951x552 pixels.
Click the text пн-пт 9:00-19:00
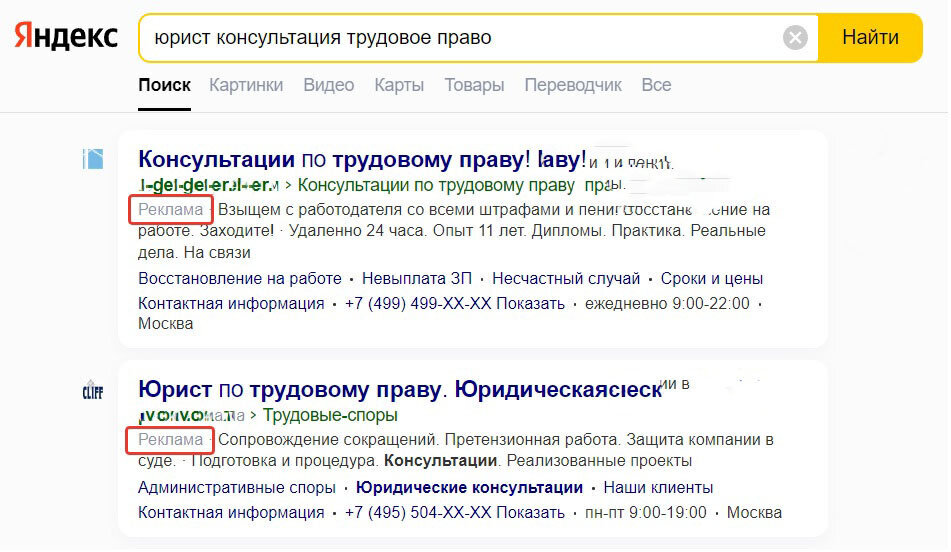(645, 513)
